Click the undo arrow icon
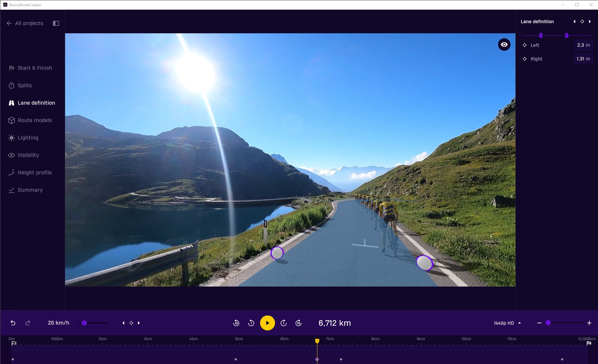The image size is (598, 364). [13, 323]
